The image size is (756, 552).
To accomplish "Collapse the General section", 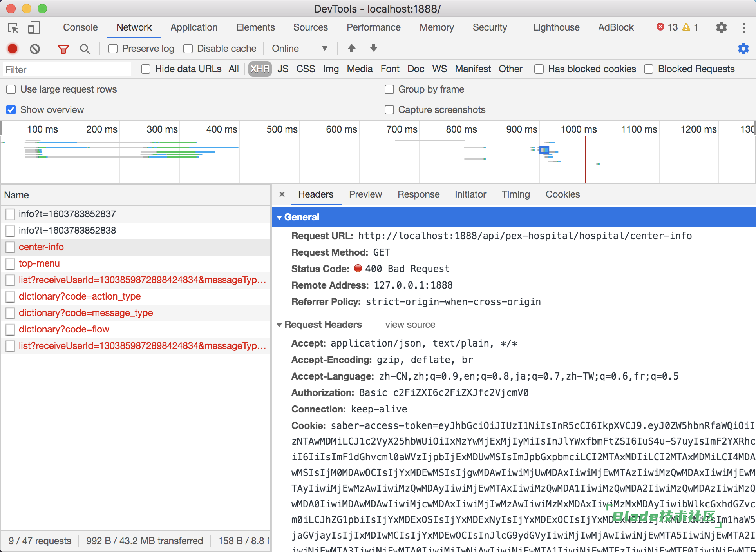I will point(279,217).
